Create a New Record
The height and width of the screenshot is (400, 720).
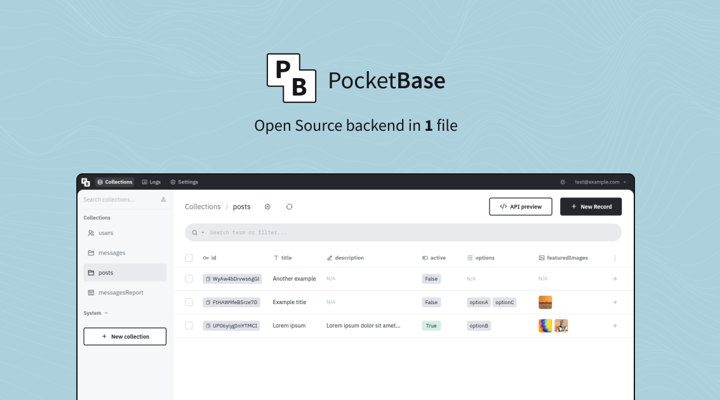pos(591,207)
